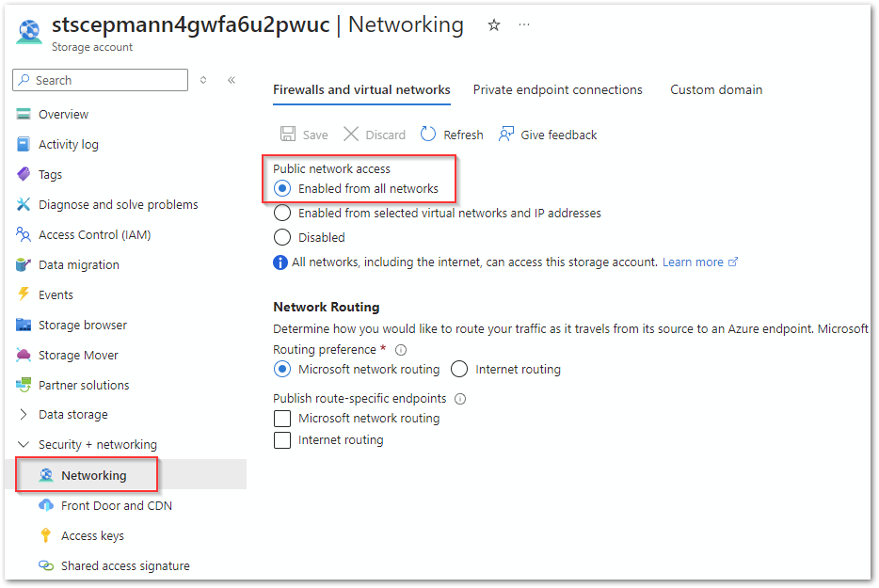The image size is (879, 588).
Task: Favorite this page with the star icon
Action: coord(494,25)
